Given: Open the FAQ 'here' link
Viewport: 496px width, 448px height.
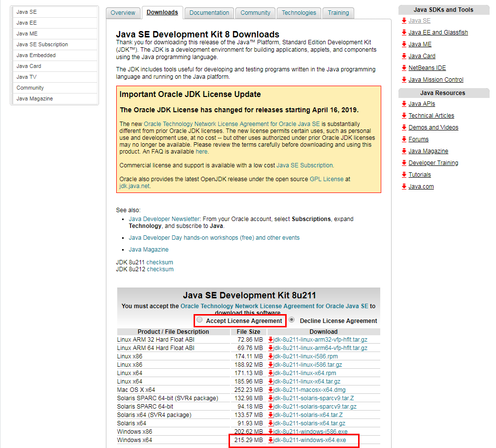Looking at the screenshot, I should coord(201,152).
